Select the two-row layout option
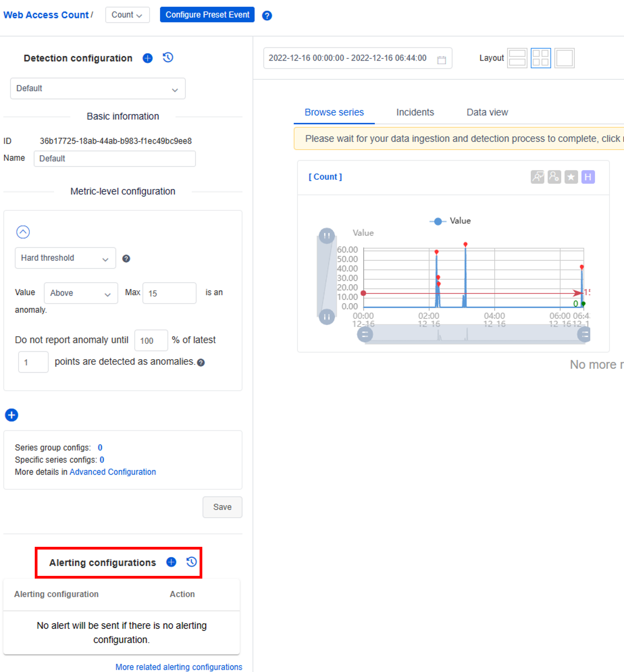Image resolution: width=624 pixels, height=672 pixels. [x=517, y=58]
